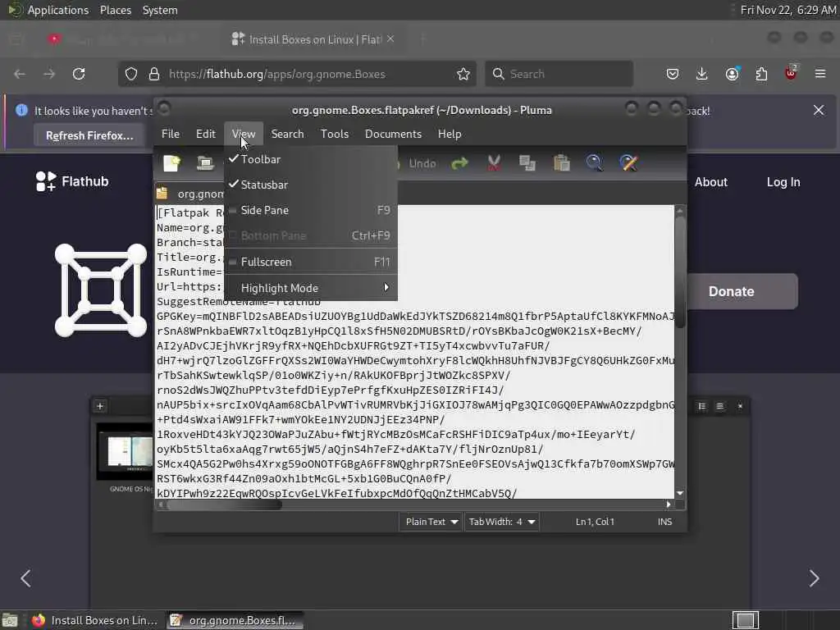Viewport: 840px width, 630px height.
Task: Switch to org.gnome.Boxes.fl... taskbar entry
Action: coord(235,620)
